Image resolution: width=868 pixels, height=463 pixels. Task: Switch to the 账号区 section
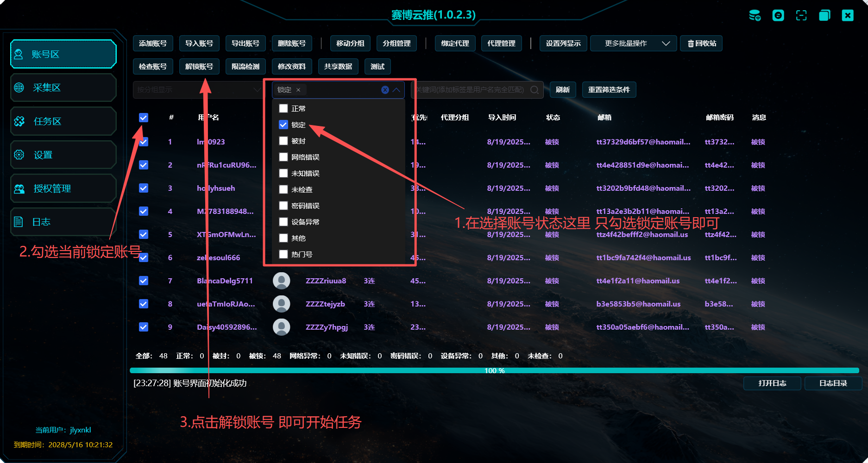point(63,54)
